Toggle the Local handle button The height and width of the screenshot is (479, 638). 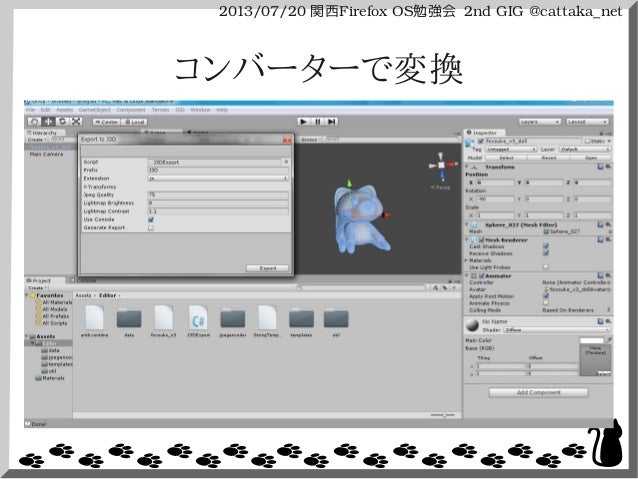(134, 122)
